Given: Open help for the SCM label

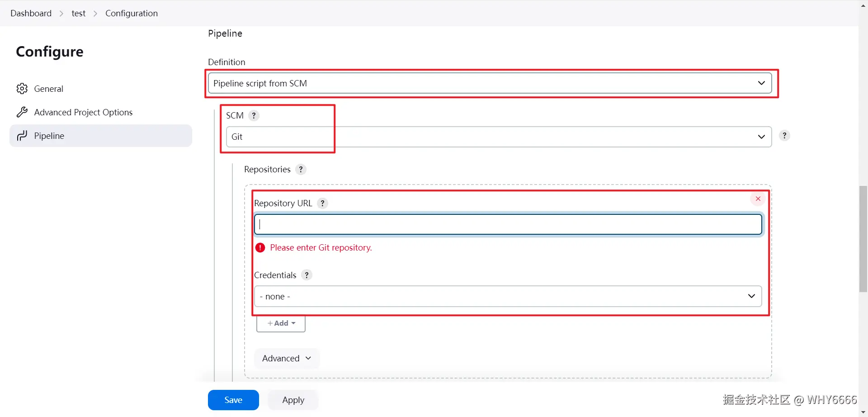Looking at the screenshot, I should click(x=254, y=116).
